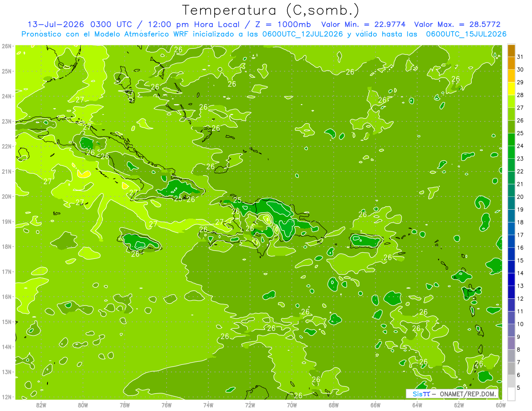Click the number 30 on the color scale
532x411 pixels.
click(x=520, y=70)
